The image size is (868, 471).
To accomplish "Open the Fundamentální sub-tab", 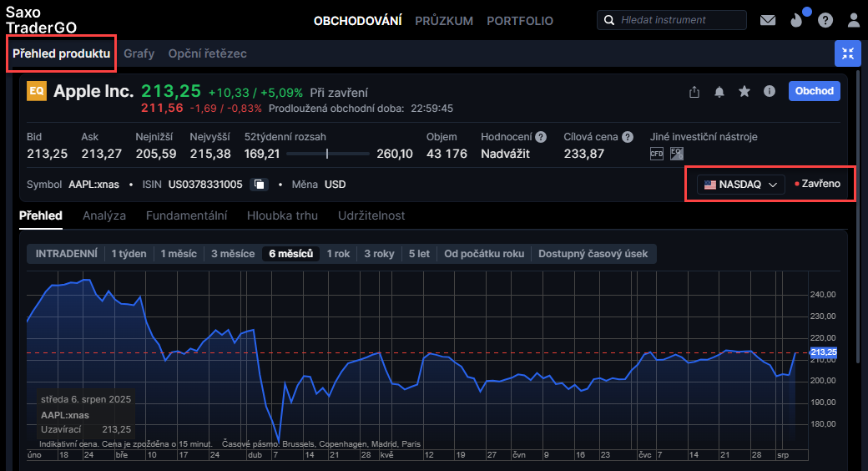I will click(x=187, y=215).
